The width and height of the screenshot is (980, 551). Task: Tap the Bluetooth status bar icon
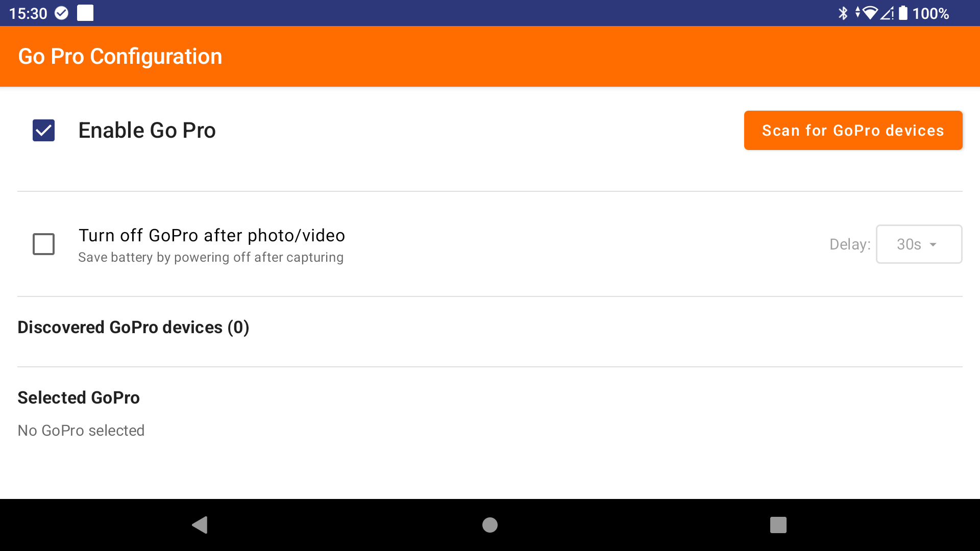(843, 13)
